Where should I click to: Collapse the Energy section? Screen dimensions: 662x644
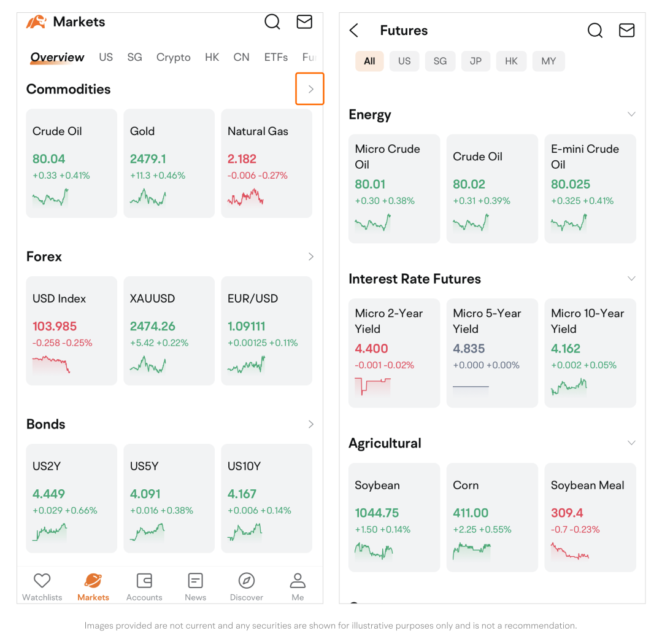(x=631, y=115)
